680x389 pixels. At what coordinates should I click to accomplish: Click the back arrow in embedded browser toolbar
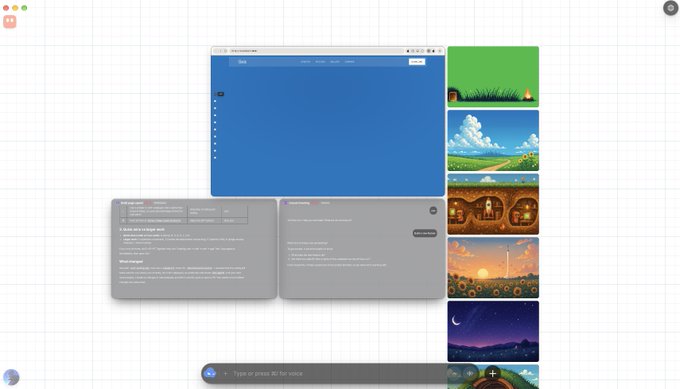pos(216,51)
